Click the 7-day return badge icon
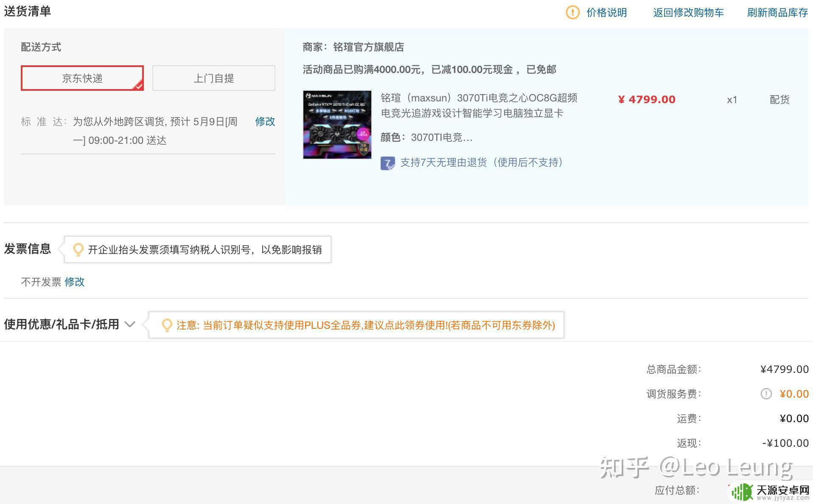813x504 pixels. pyautogui.click(x=387, y=163)
